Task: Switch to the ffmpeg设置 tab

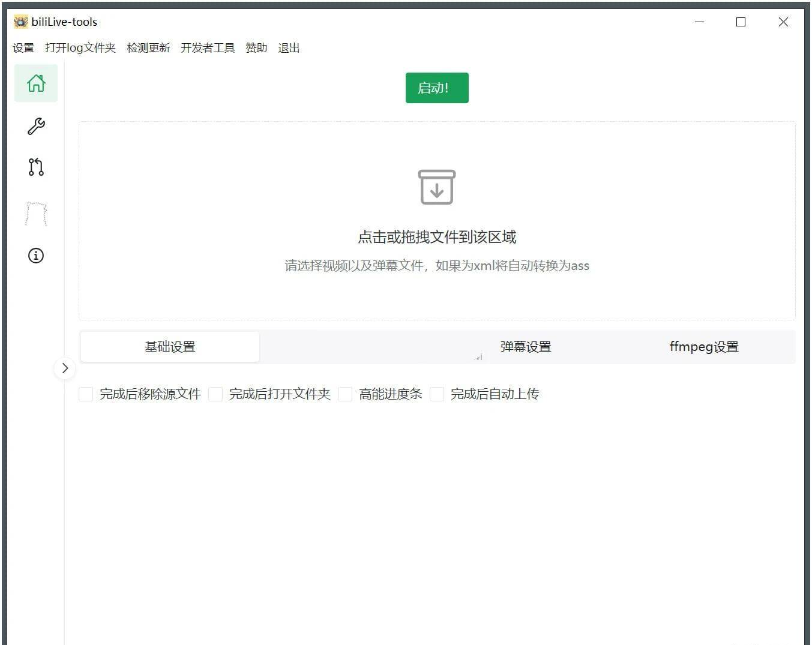Action: [x=704, y=347]
